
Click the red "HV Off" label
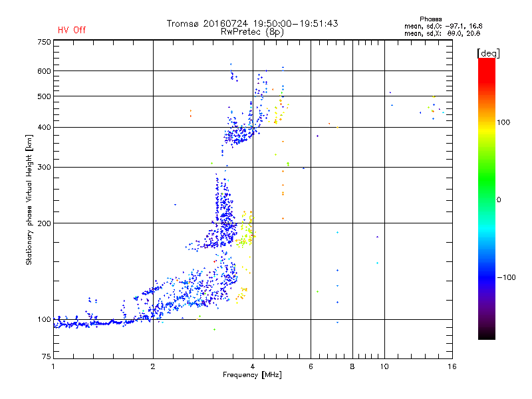[72, 30]
